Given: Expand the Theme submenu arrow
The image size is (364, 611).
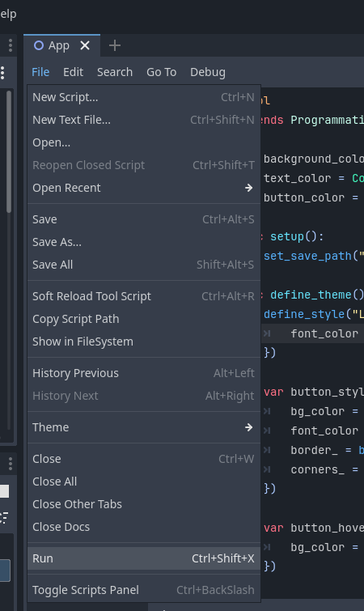Looking at the screenshot, I should point(249,427).
